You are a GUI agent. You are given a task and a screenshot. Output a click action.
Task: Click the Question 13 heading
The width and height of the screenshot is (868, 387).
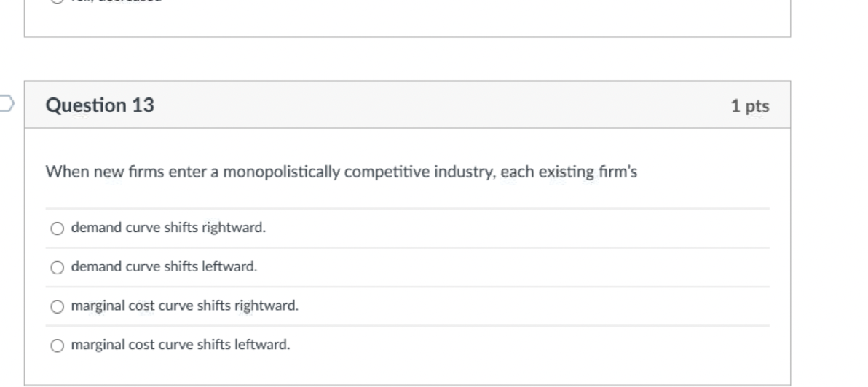pyautogui.click(x=100, y=105)
